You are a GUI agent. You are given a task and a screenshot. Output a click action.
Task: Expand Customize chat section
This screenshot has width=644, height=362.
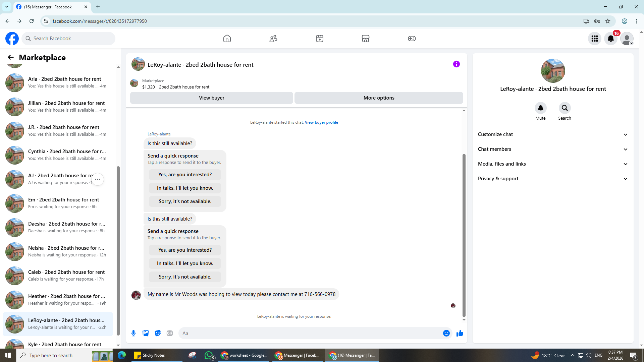tap(553, 134)
